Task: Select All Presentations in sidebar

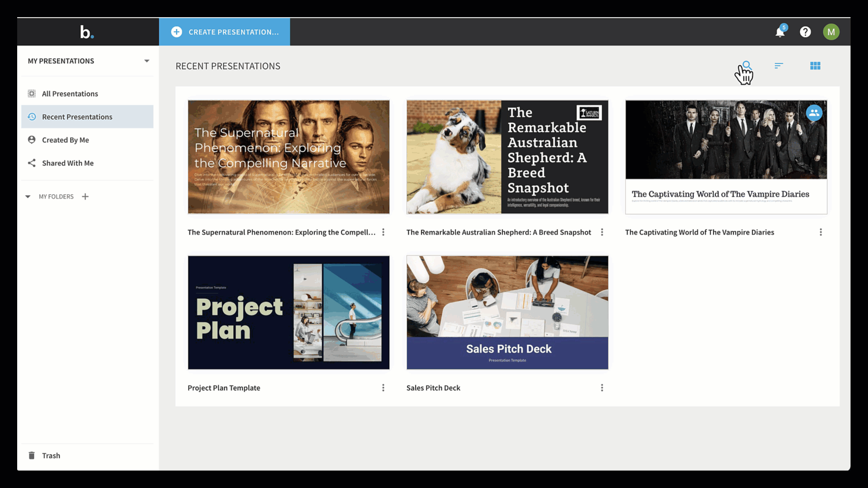Action: click(x=87, y=94)
